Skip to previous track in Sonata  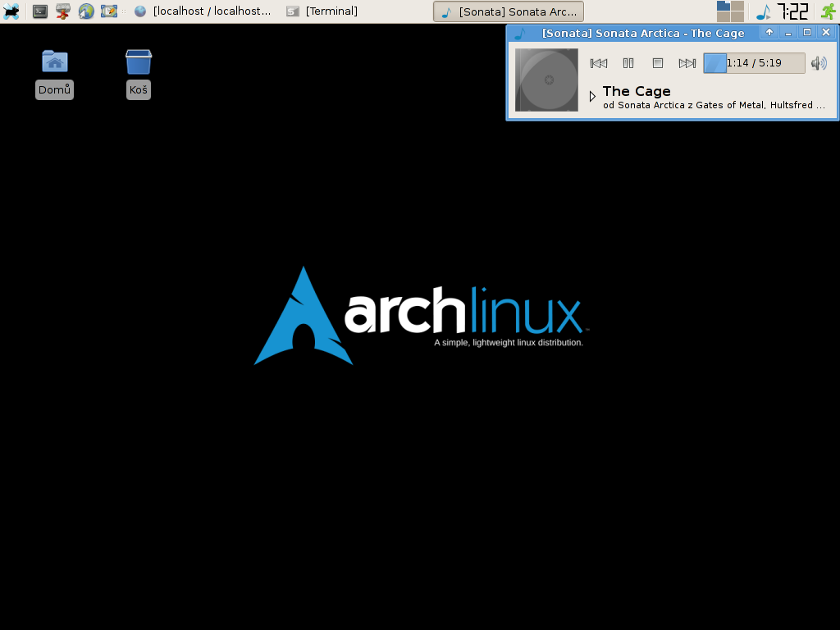598,63
